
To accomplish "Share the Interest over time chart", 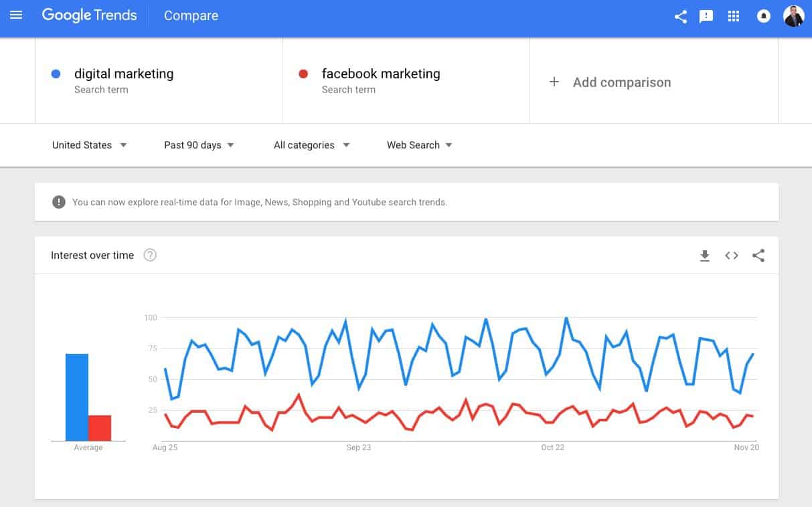I will [758, 256].
